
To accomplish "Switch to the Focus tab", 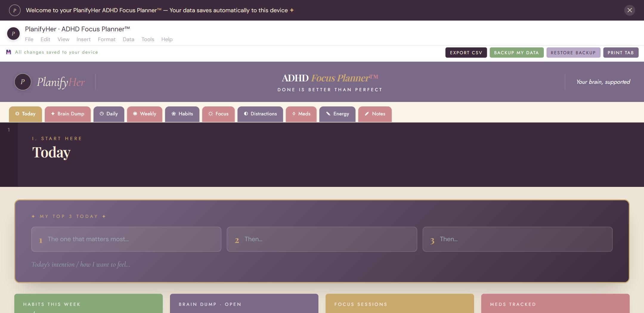I will coord(219,114).
